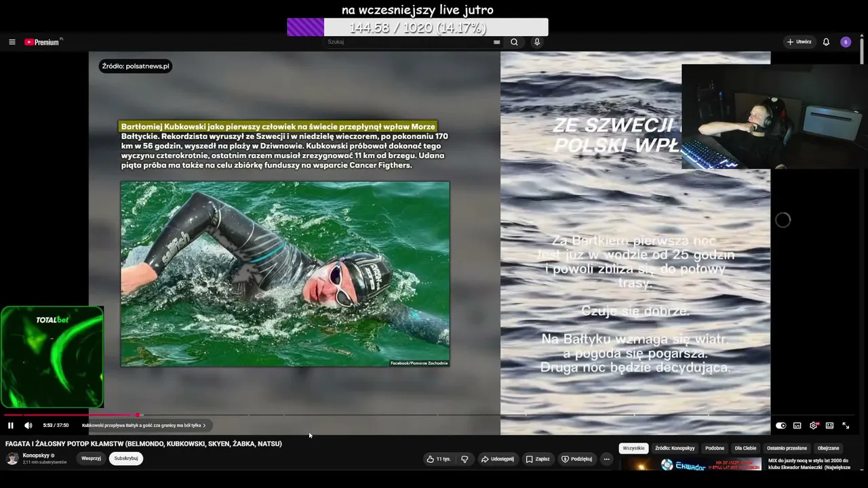Click the 2,11 mln subskrybentów text
Screen dimensions: 868x488
click(45, 462)
